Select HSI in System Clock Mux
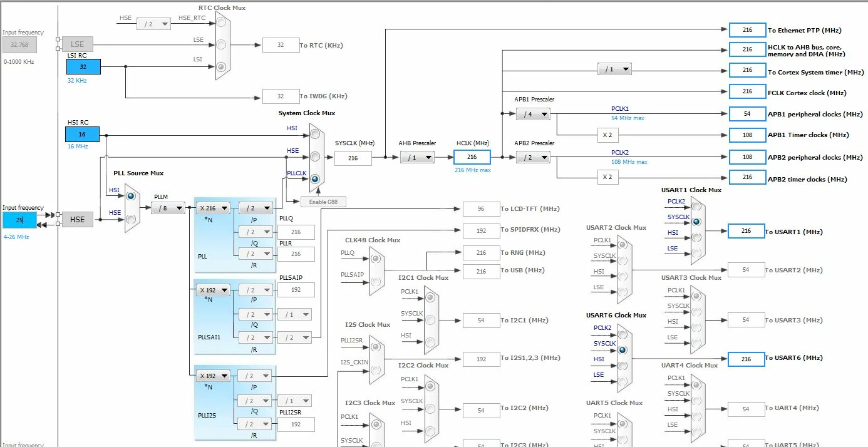Screen dimensions: 868x447 tap(315, 134)
